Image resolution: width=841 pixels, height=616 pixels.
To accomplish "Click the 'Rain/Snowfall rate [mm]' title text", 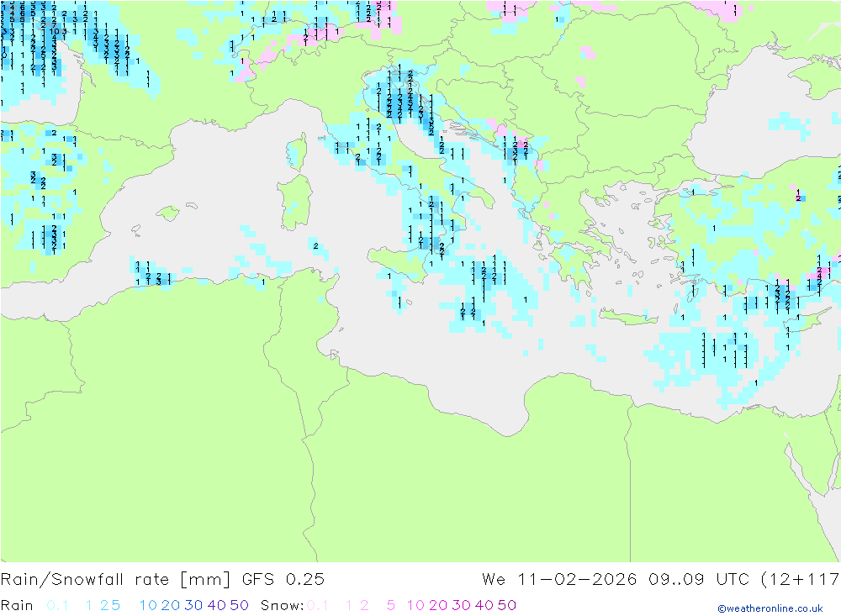I will [x=115, y=580].
